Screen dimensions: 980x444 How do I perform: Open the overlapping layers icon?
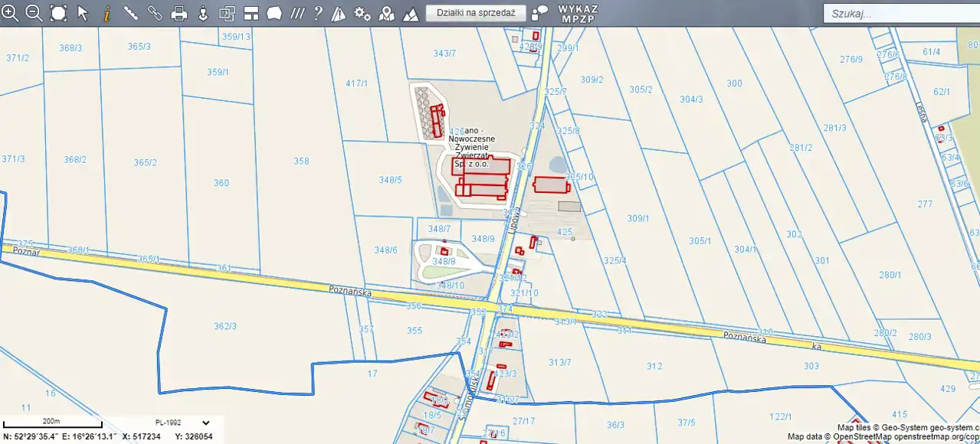coord(227,13)
